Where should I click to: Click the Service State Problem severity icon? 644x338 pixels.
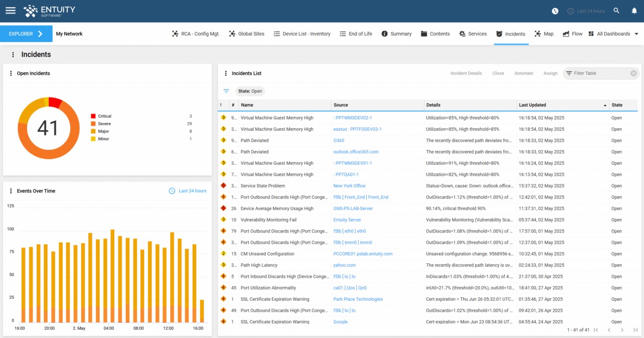tap(223, 185)
